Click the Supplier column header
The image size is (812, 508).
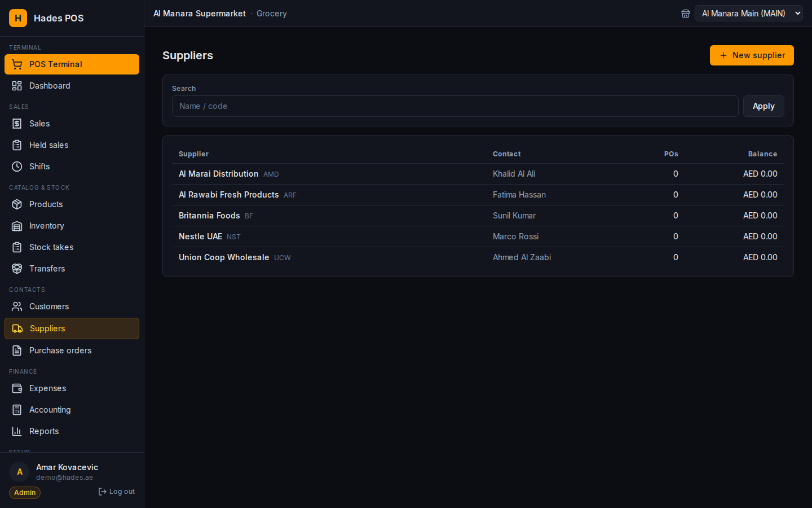(x=193, y=154)
